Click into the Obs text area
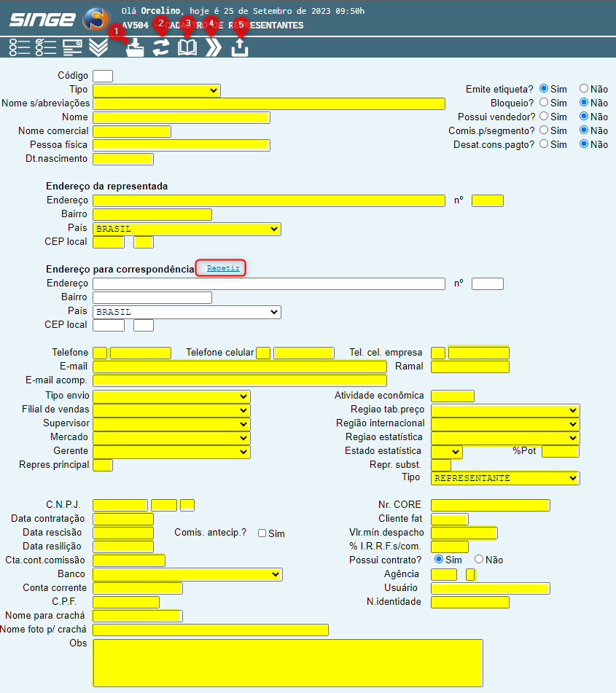Screen dimensions: 616x693 click(287, 662)
